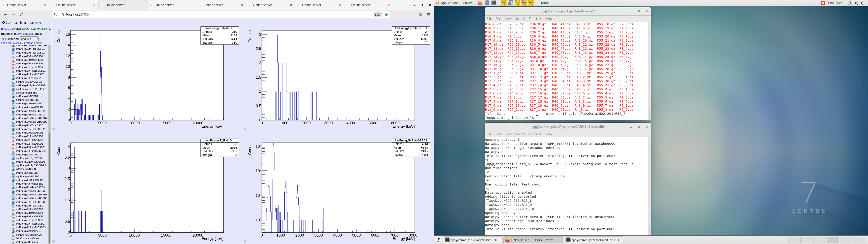This screenshot has width=868, height=244.
Task: Open the Firefox toolbar overflow chevrons
Action: [x=420, y=14]
